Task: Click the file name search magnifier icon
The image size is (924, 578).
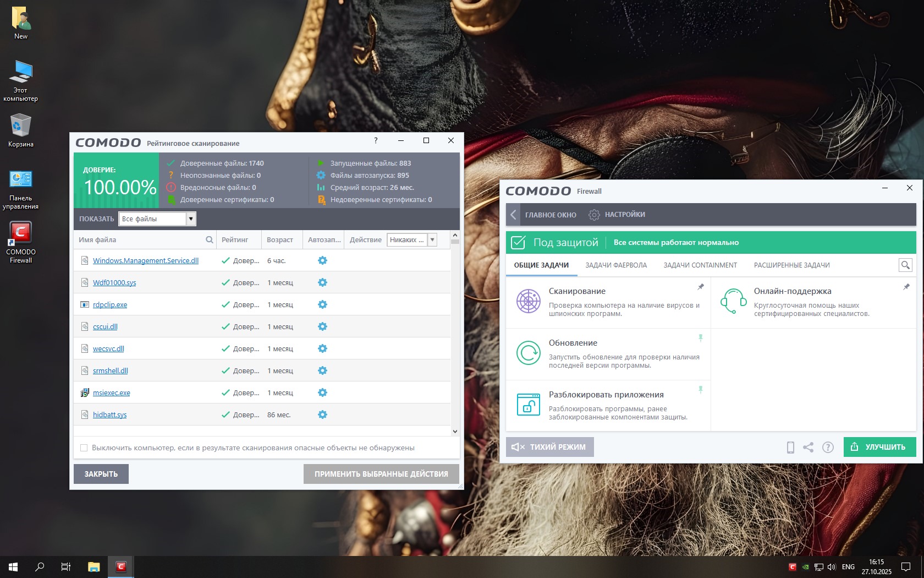Action: coord(209,239)
